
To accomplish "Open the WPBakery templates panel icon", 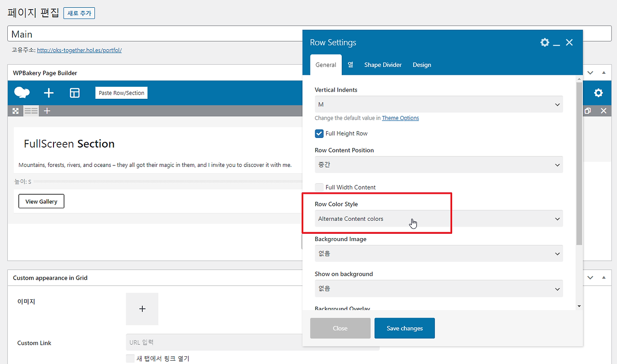I will pos(75,93).
